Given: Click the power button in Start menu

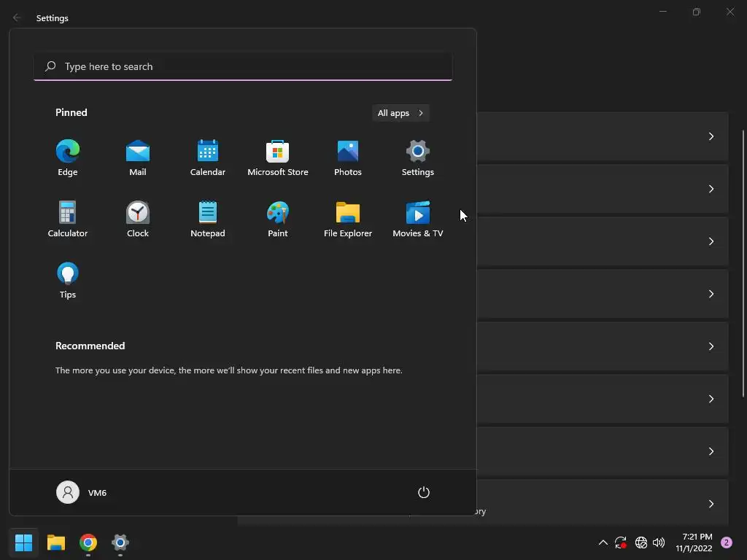Looking at the screenshot, I should [424, 492].
